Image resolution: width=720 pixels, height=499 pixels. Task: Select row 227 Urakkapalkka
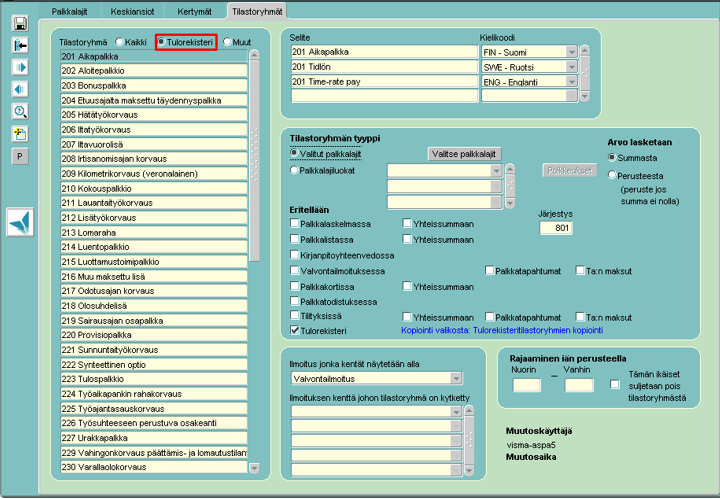click(x=154, y=437)
